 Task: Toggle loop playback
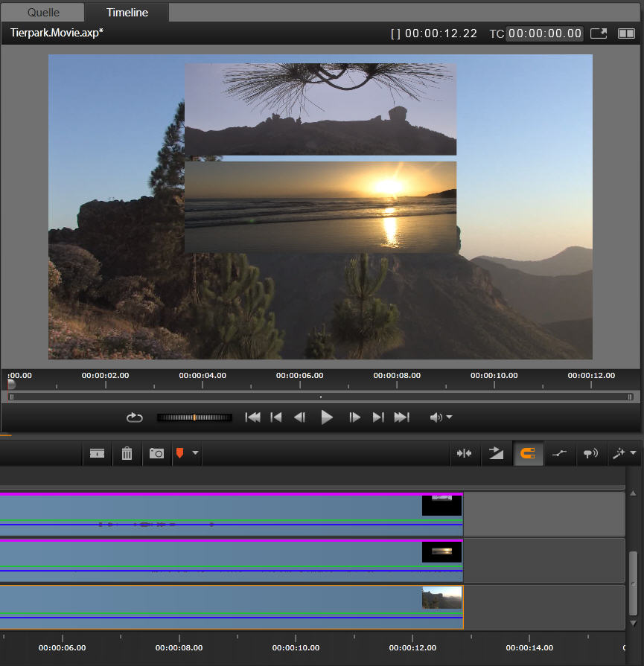pos(134,417)
